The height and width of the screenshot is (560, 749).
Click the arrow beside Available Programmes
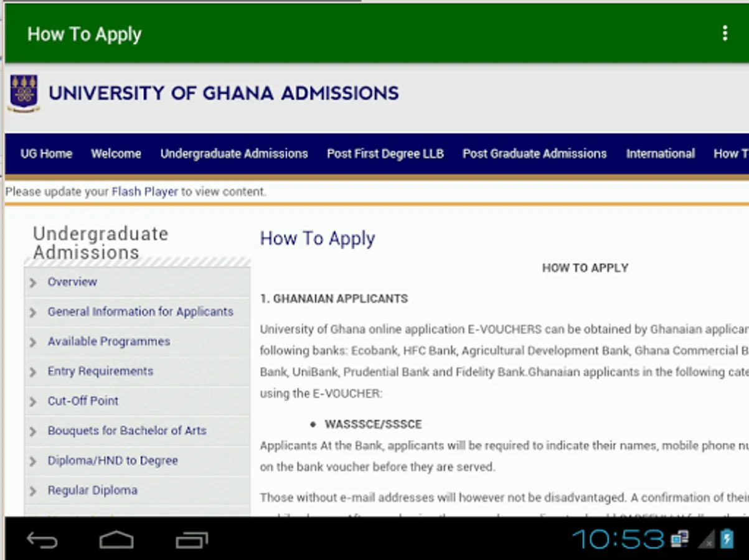[33, 342]
